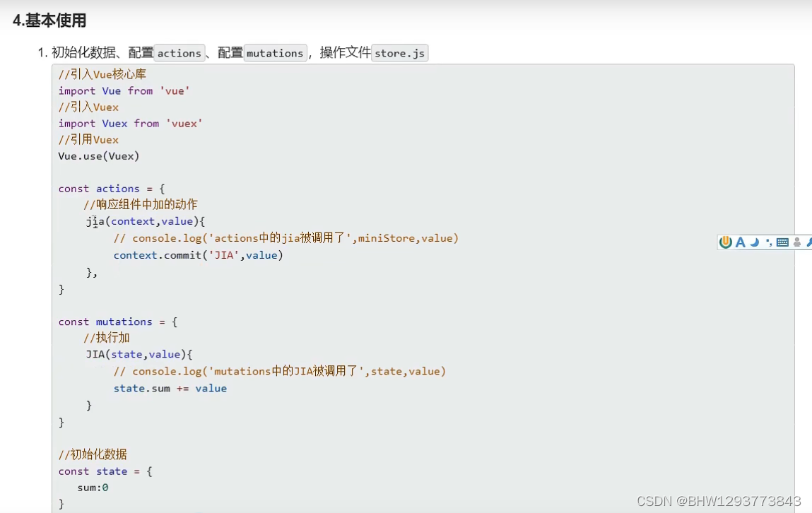Click the 'JIA(state,value){' line
This screenshot has width=812, height=513.
(139, 355)
